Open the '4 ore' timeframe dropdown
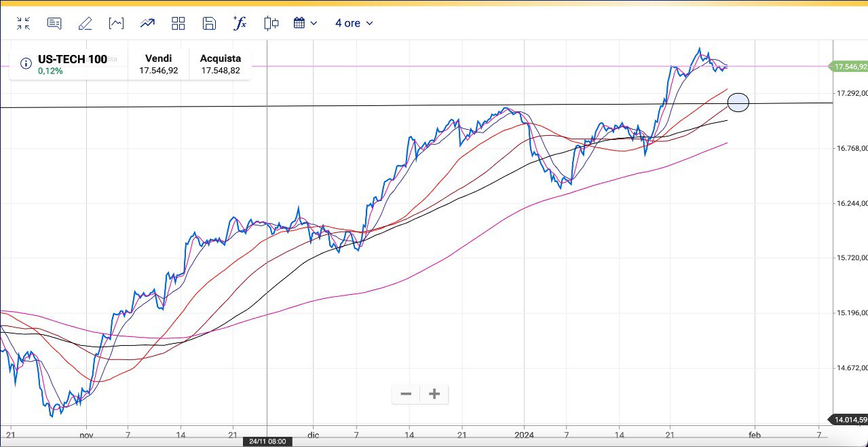Viewport: 868px width, 447px height. (x=354, y=24)
